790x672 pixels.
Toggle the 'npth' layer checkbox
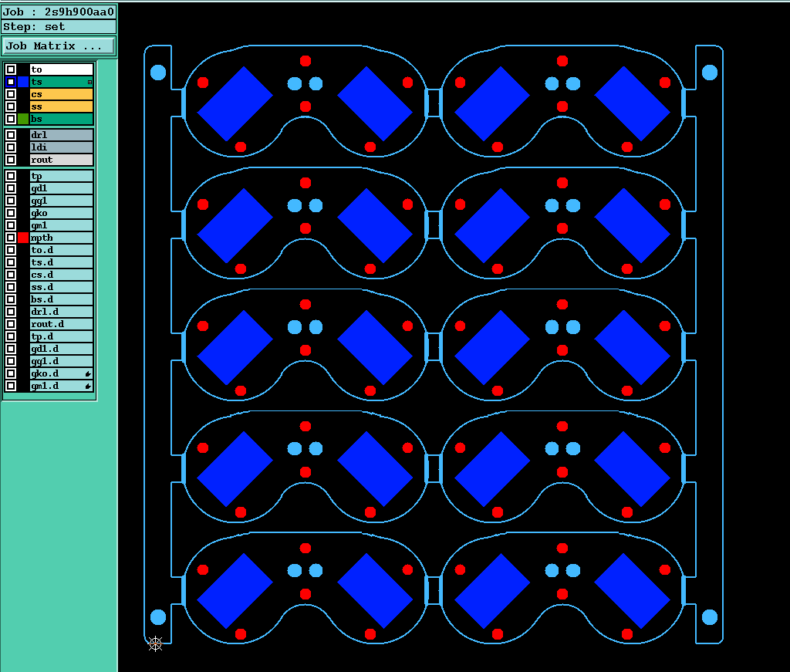[x=11, y=238]
